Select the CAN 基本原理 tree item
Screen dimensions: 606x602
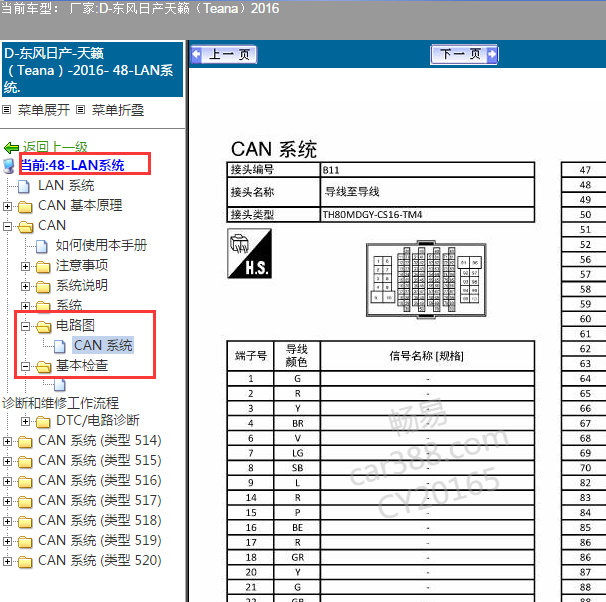coord(80,206)
